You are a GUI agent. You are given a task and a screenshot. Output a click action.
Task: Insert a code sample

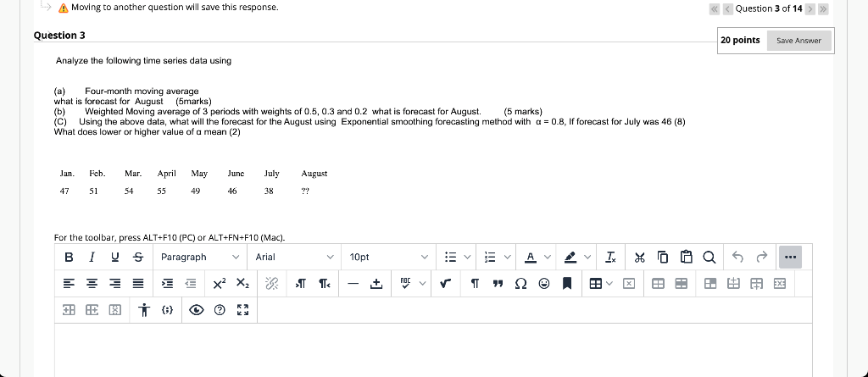(167, 310)
